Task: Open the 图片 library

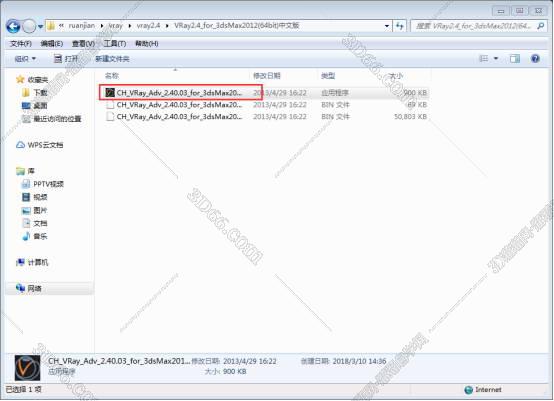Action: (40, 210)
